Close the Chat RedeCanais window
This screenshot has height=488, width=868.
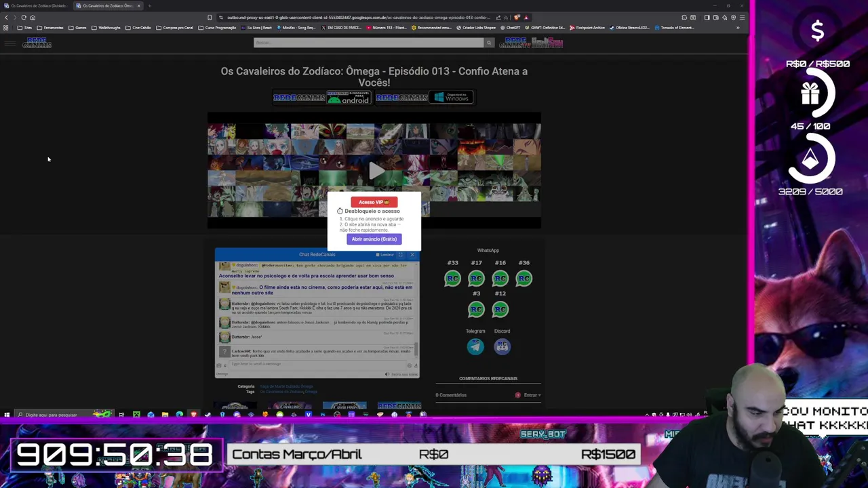coord(412,255)
